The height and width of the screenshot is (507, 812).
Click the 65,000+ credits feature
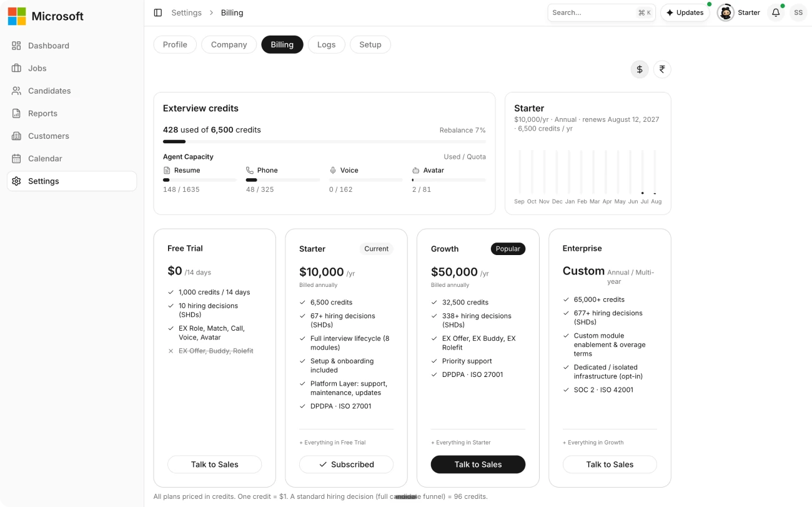tap(599, 299)
